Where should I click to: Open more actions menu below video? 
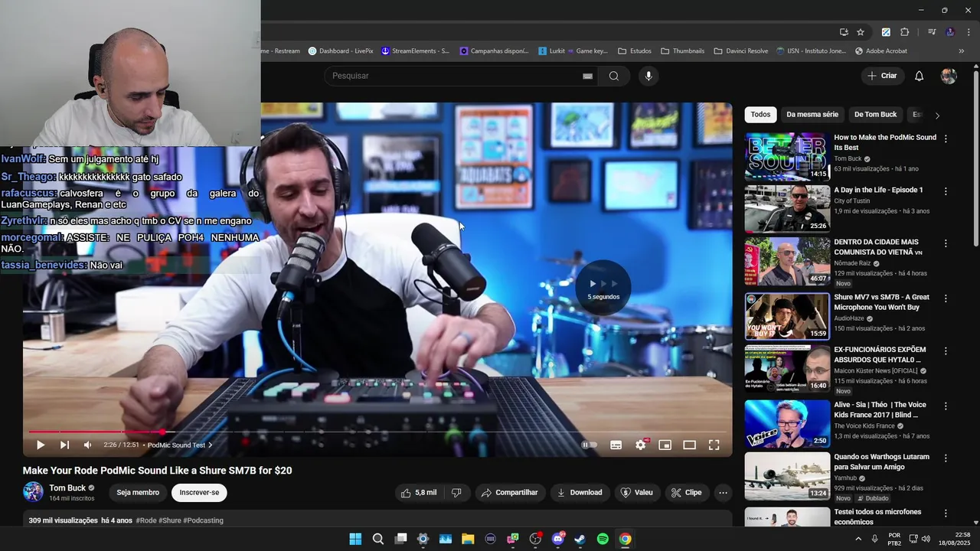[x=723, y=492]
